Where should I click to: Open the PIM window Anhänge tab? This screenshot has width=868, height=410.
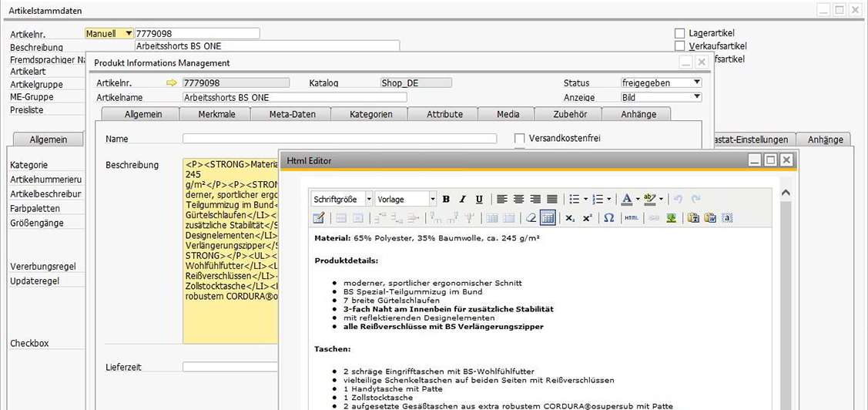pos(638,115)
